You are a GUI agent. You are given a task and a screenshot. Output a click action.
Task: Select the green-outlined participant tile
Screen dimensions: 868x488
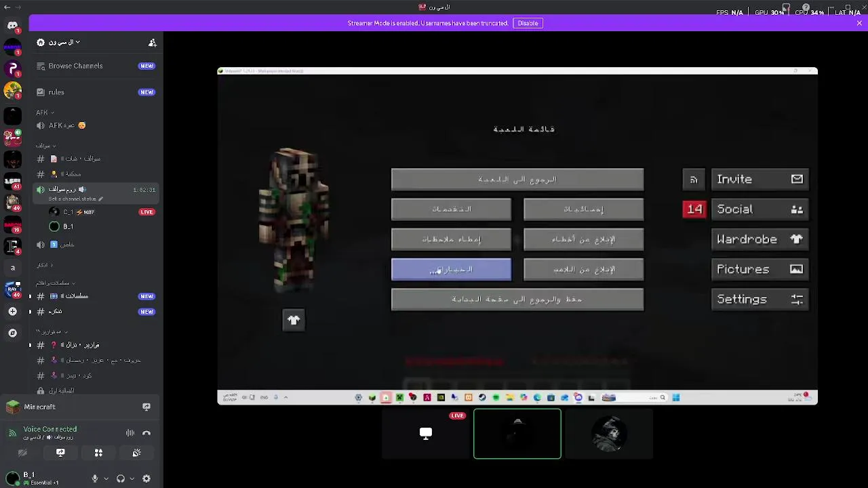[x=517, y=434]
